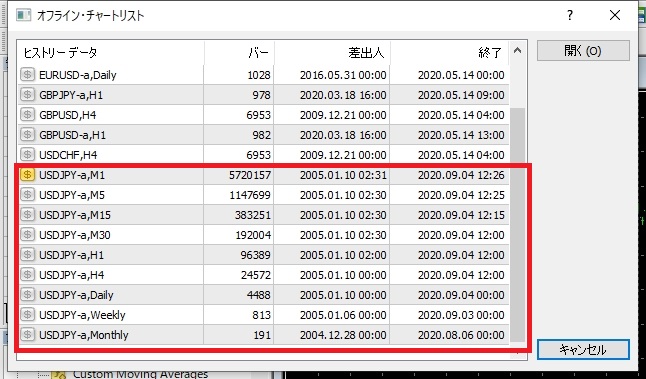Select the GBPJPY-a,H1 row

263,95
